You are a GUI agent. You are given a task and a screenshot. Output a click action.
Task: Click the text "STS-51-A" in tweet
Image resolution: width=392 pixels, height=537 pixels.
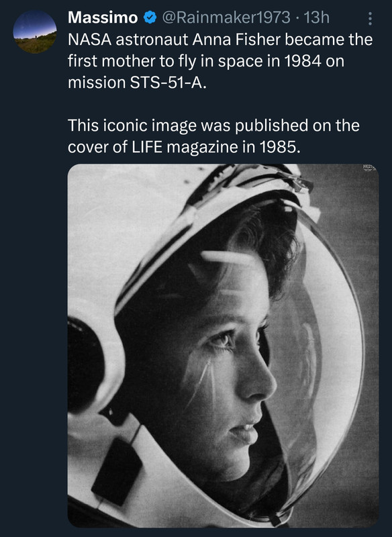[x=166, y=83]
